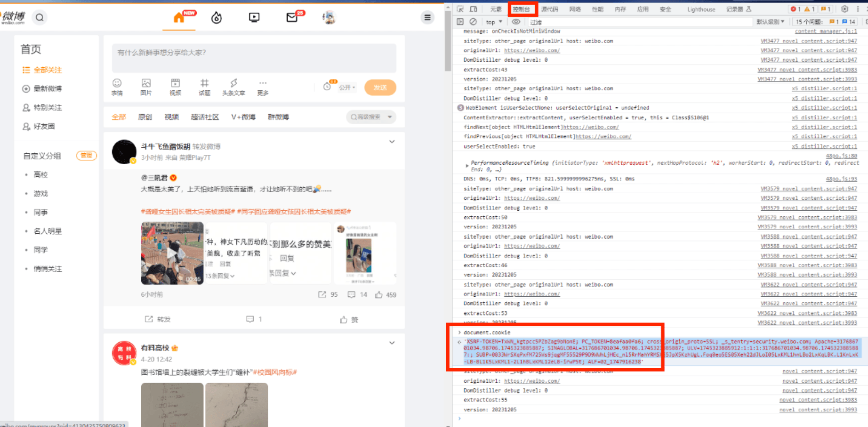Viewport: 868px width, 427px height.
Task: Focus the 有什么新鲜事 compose text box
Action: (254, 58)
